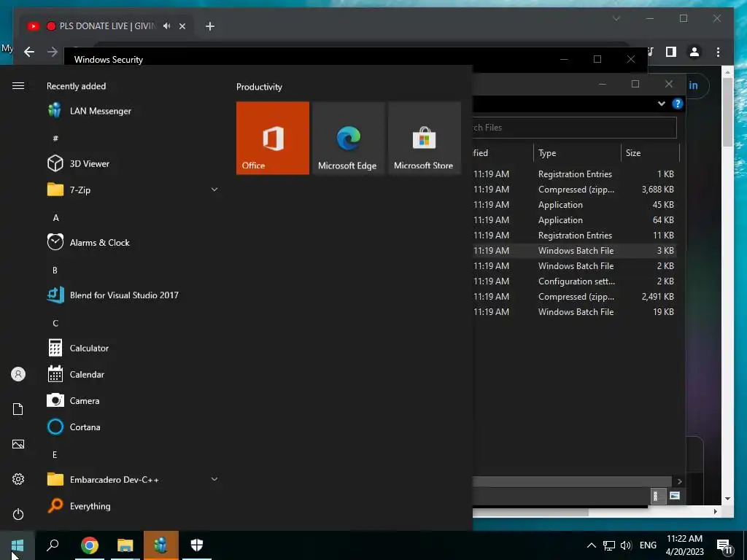Open volume control tray icon
The image size is (747, 560).
point(626,545)
